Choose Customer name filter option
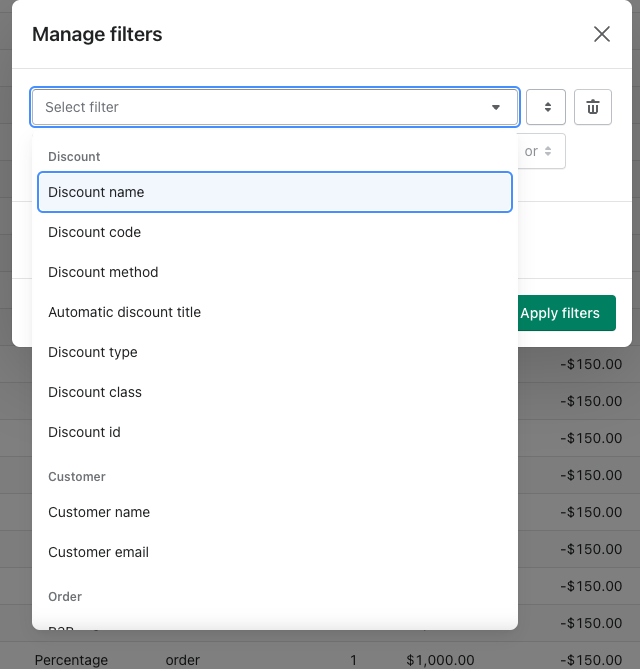 tap(275, 512)
